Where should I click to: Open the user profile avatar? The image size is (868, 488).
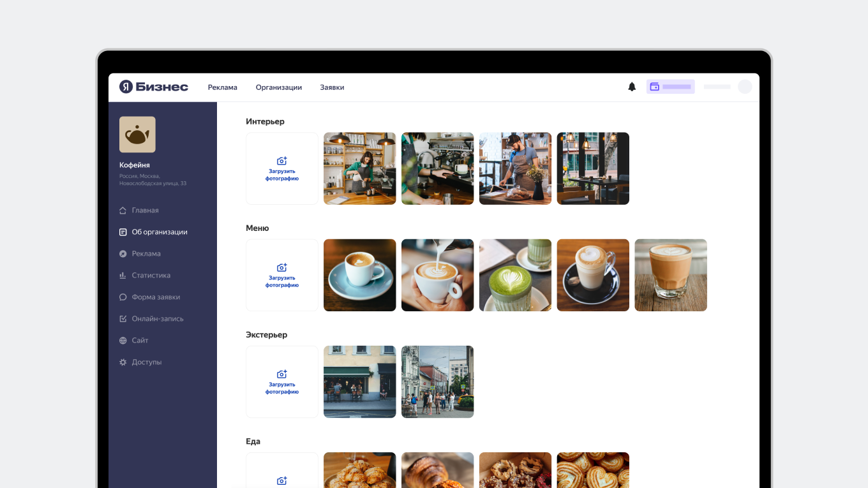[x=745, y=87]
